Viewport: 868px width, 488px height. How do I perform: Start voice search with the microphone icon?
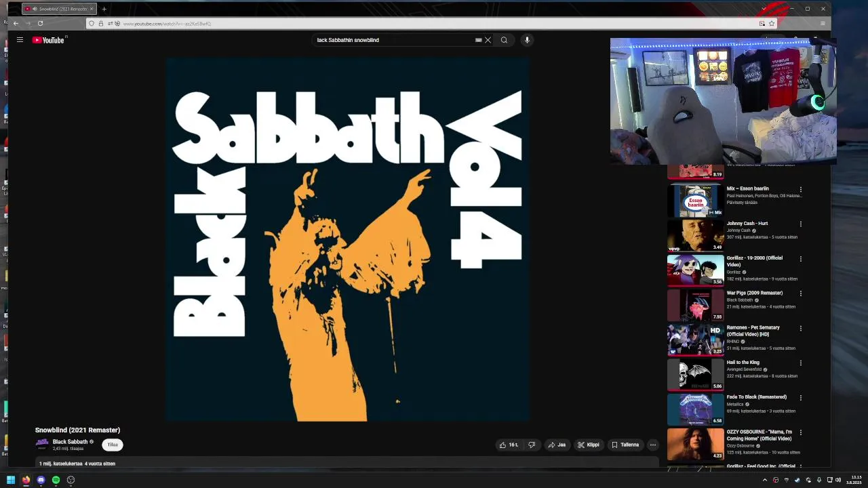coord(527,40)
